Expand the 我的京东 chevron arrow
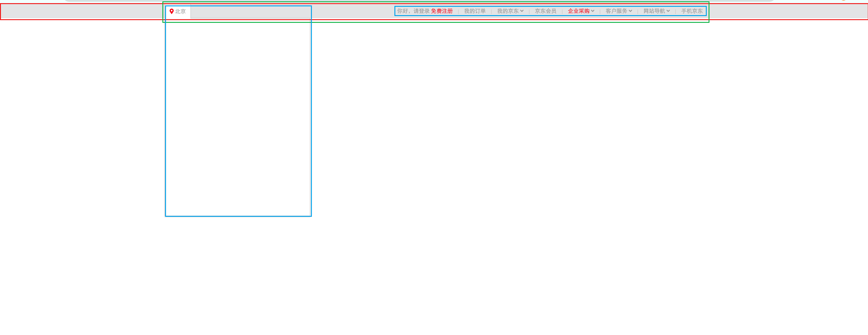The image size is (868, 335). 522,11
